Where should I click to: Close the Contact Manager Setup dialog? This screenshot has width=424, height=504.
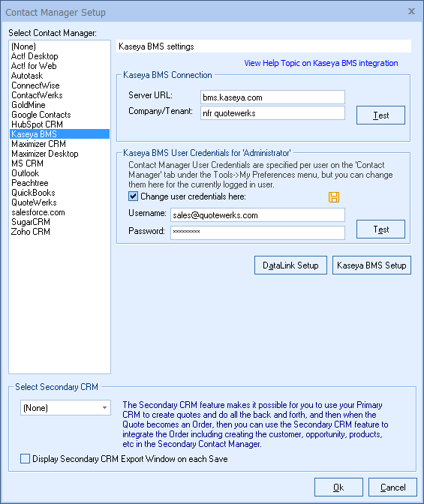click(411, 11)
